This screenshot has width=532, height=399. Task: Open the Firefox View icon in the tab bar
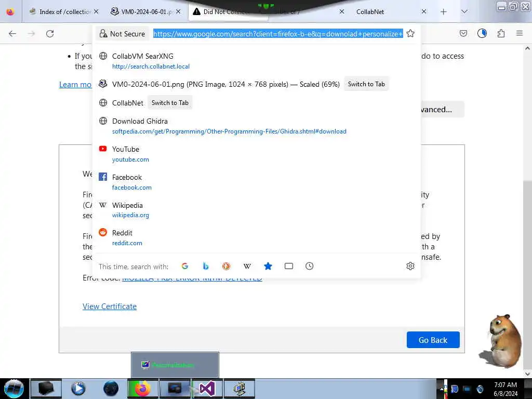(10, 12)
